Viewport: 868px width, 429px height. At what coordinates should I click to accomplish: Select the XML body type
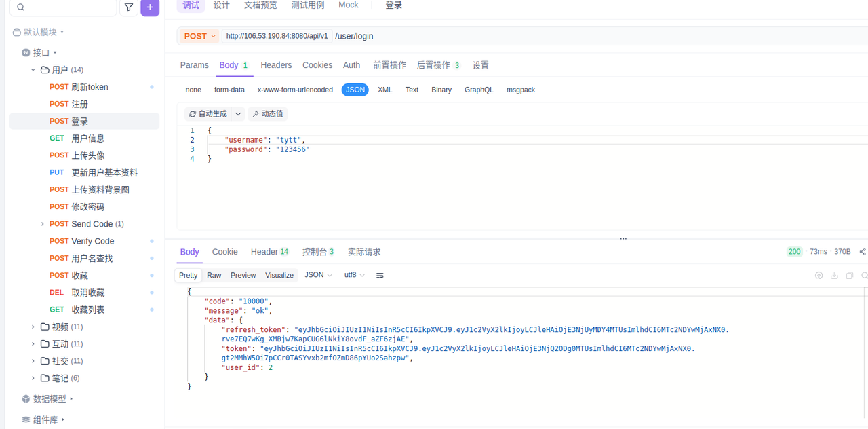(x=384, y=90)
